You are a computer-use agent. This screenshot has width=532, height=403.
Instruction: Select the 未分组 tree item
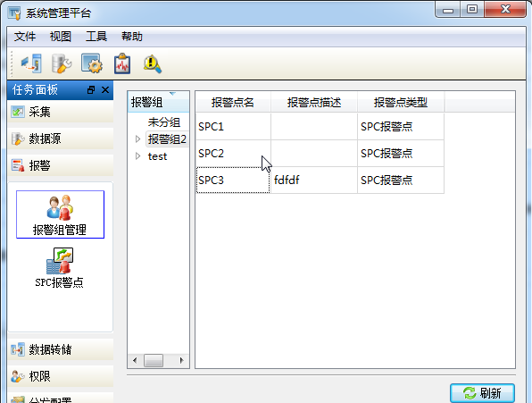coord(164,122)
